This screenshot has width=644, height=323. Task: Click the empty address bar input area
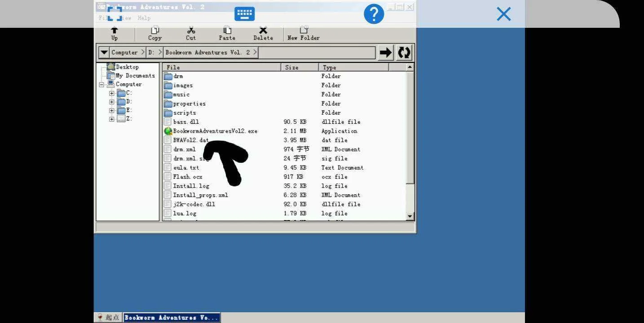pyautogui.click(x=317, y=52)
